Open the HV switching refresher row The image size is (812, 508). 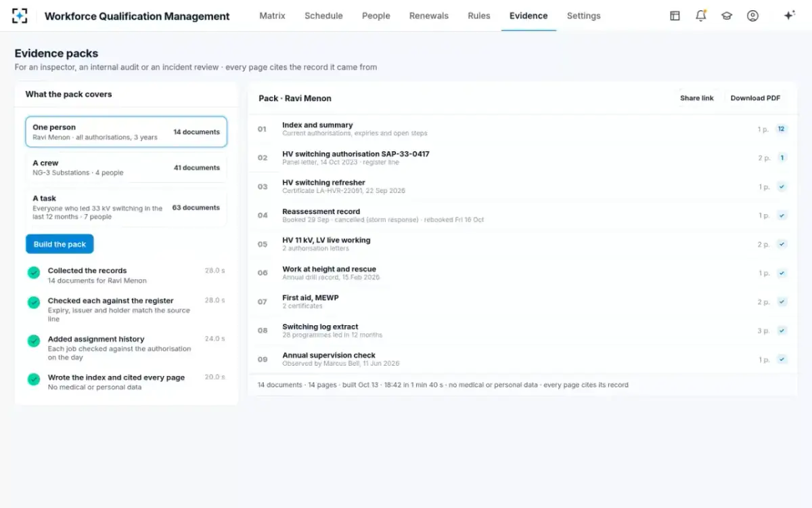coord(522,187)
